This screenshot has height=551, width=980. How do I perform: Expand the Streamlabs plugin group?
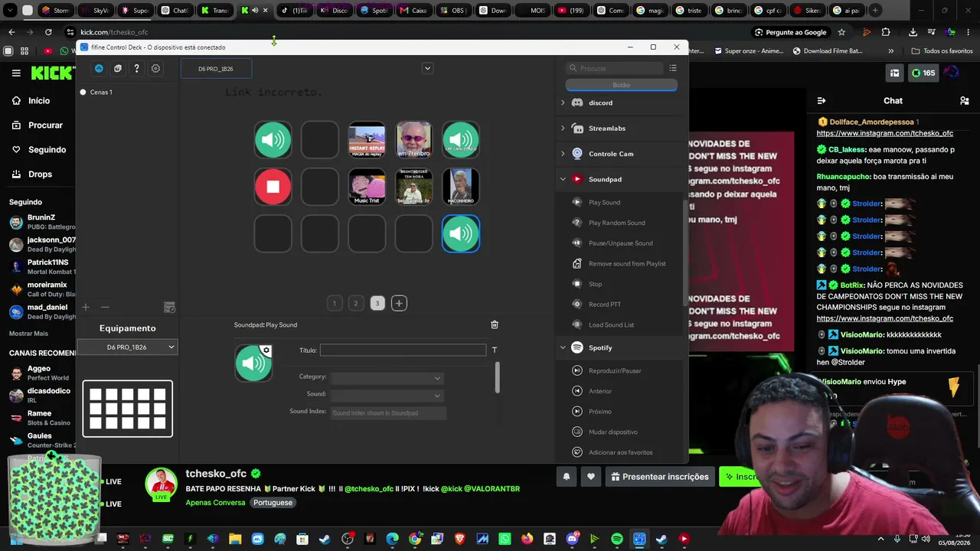tap(563, 129)
